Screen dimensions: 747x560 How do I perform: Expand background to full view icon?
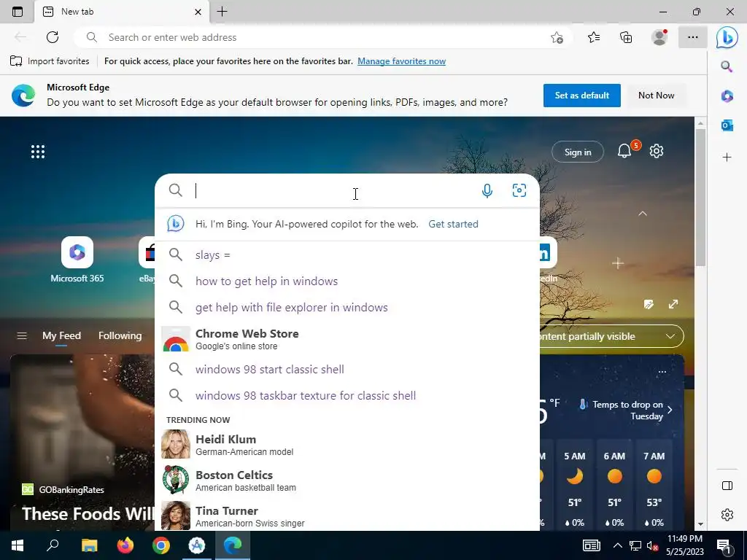coord(673,304)
